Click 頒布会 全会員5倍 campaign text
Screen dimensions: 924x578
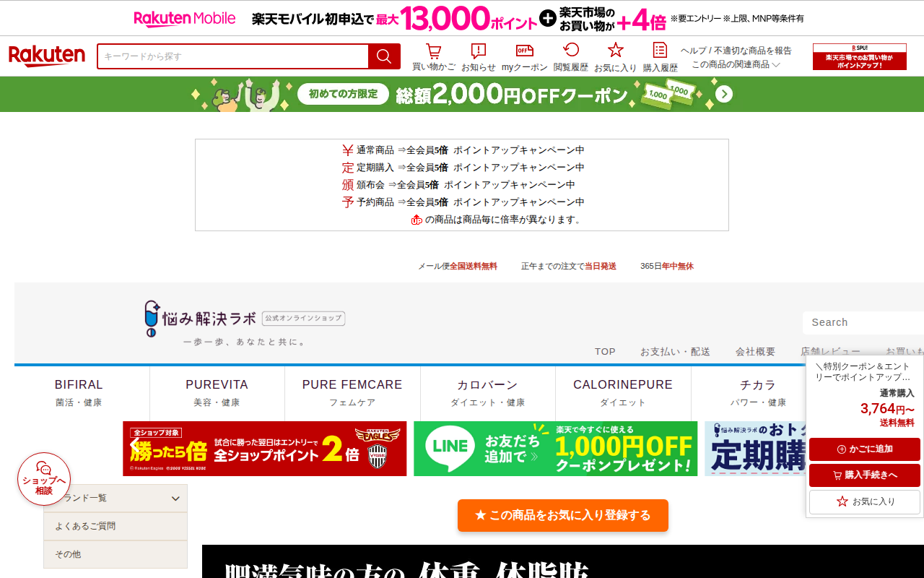coord(458,185)
